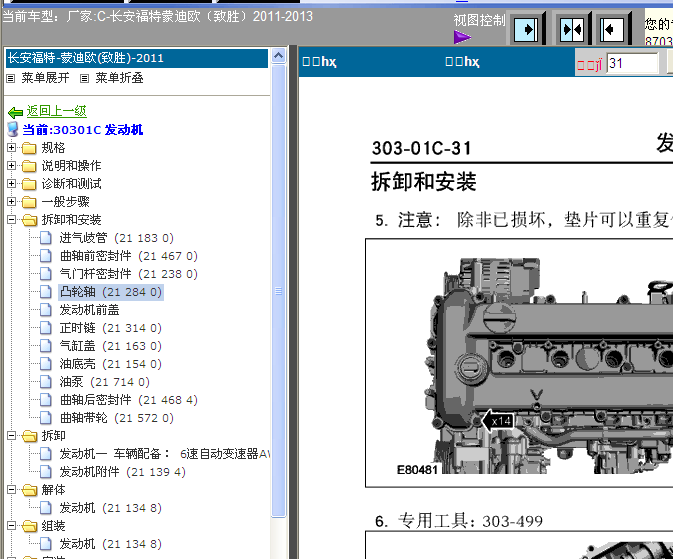Open 发动机 (21 134 8) under 解体
The height and width of the screenshot is (559, 673).
point(110,508)
